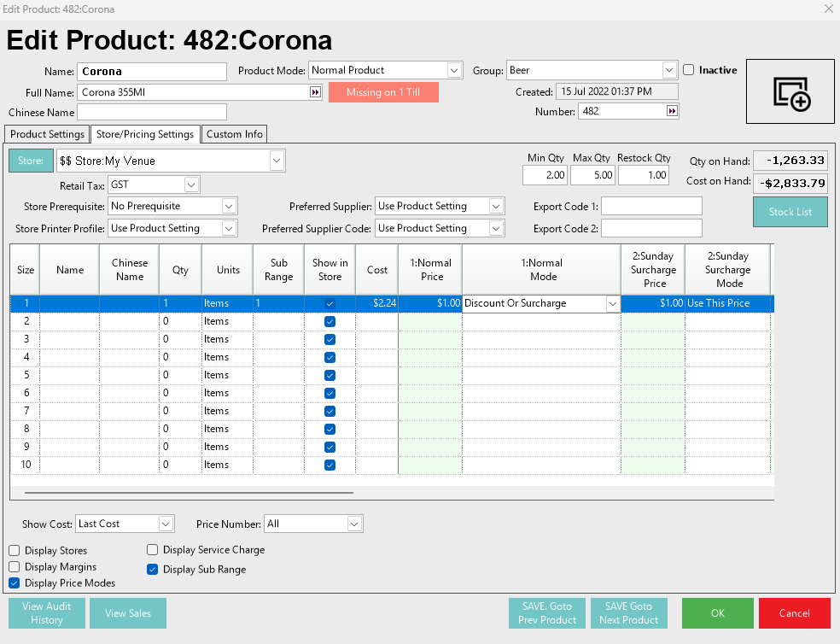Close the Edit Product window

coord(827,9)
